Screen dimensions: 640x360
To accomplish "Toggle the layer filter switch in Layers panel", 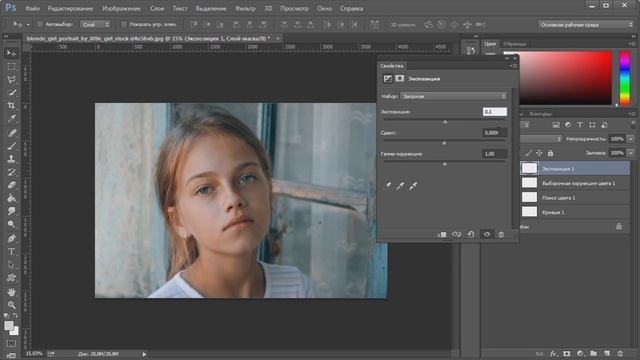I will (x=633, y=125).
